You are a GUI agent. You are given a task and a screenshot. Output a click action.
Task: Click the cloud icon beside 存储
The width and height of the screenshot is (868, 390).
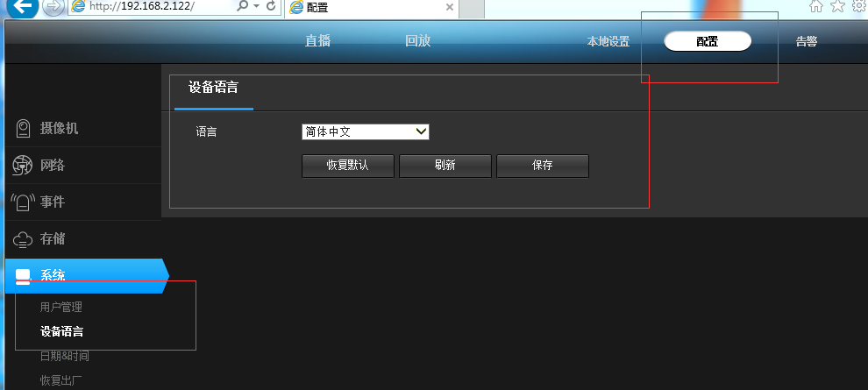pos(23,239)
